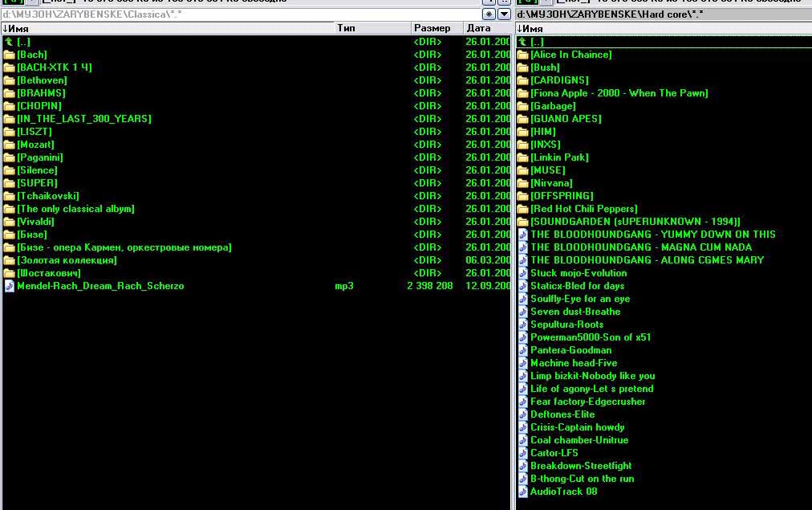812x510 pixels.
Task: Select the Paganini folder icon
Action: 9,157
